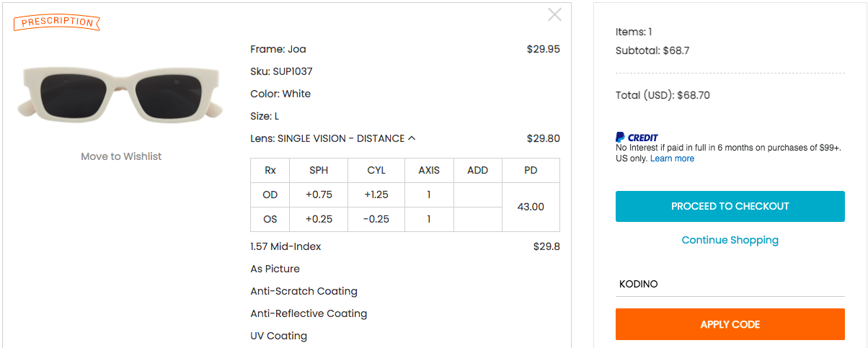Click the PayPal Credit logo
The width and height of the screenshot is (868, 348).
(637, 137)
